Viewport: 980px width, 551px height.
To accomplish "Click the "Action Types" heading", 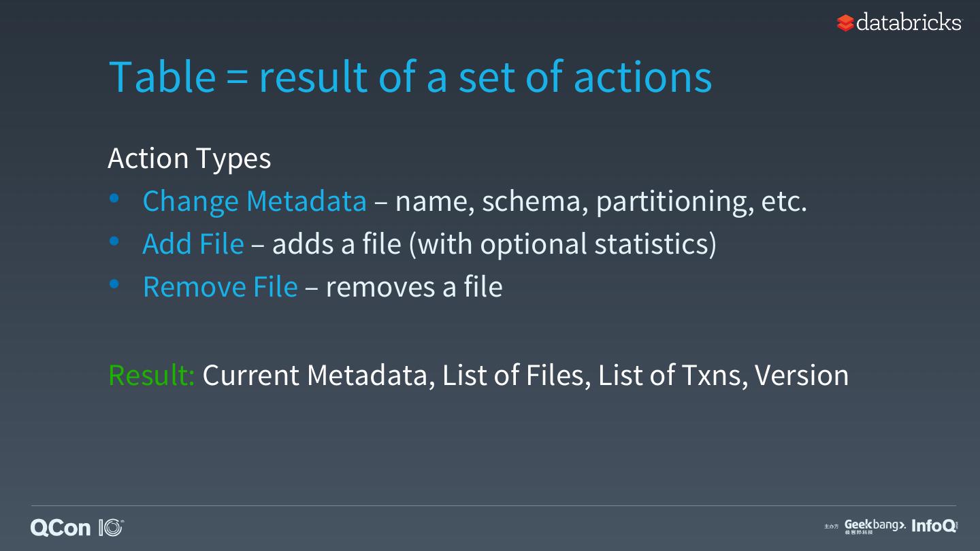I will pos(189,158).
